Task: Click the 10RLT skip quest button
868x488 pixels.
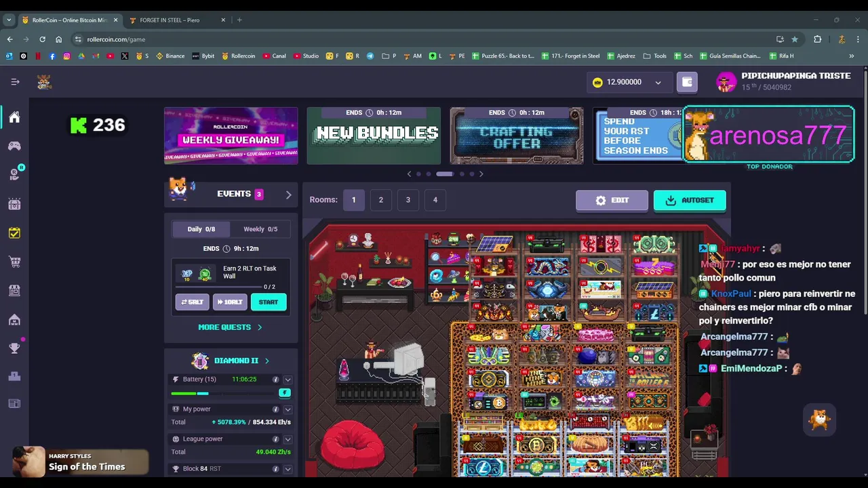Action: [230, 302]
